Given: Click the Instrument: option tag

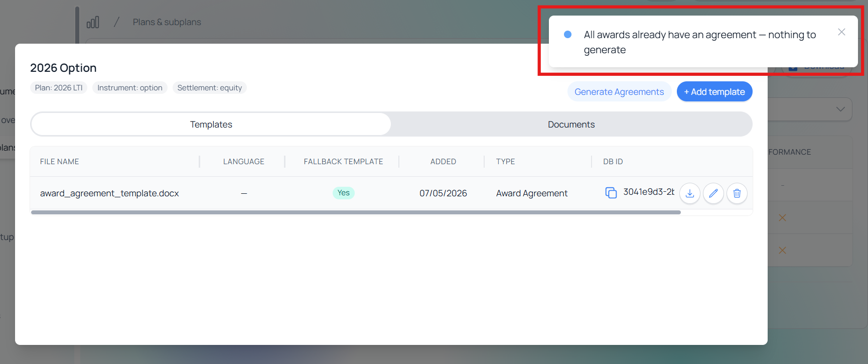Looking at the screenshot, I should tap(130, 88).
